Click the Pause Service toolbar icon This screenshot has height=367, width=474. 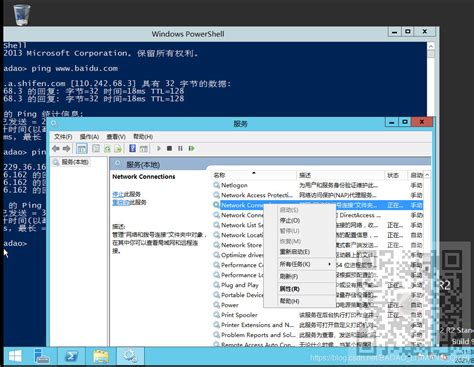pyautogui.click(x=180, y=148)
